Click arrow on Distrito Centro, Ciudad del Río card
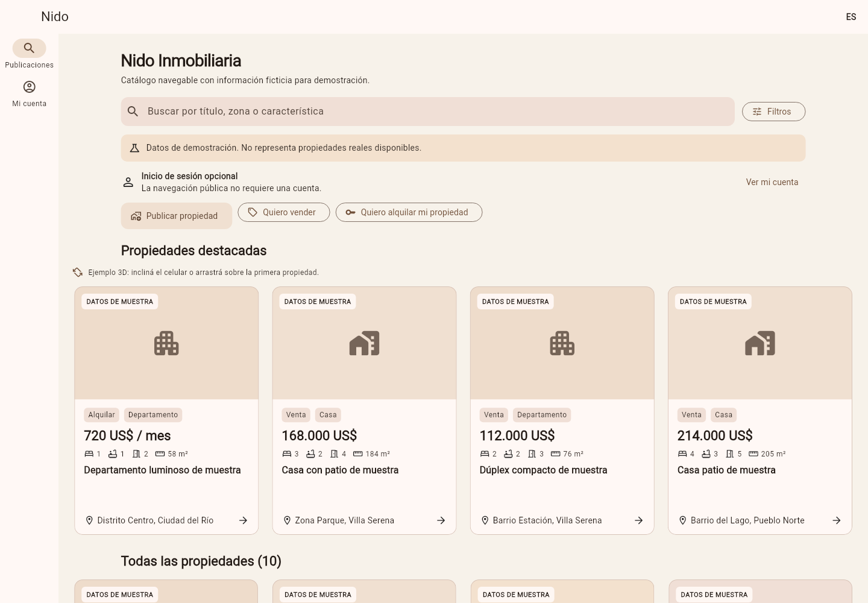Screen dimensions: 868x603 click(243, 520)
